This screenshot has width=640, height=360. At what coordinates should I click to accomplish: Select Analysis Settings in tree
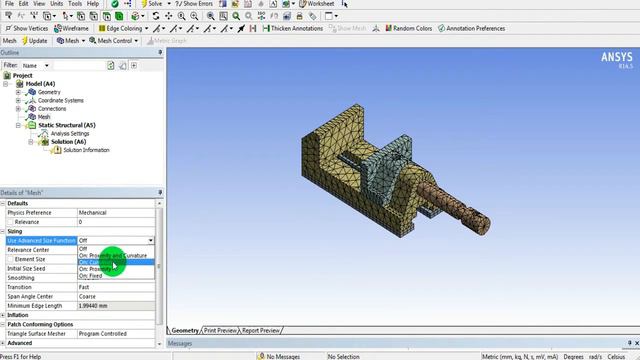pyautogui.click(x=70, y=133)
